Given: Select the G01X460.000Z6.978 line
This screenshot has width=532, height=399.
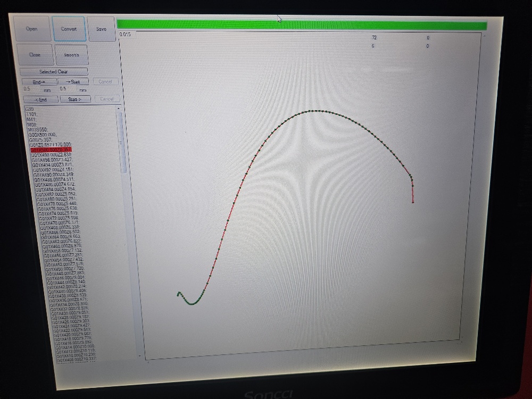Looking at the screenshot, I should tap(62, 246).
